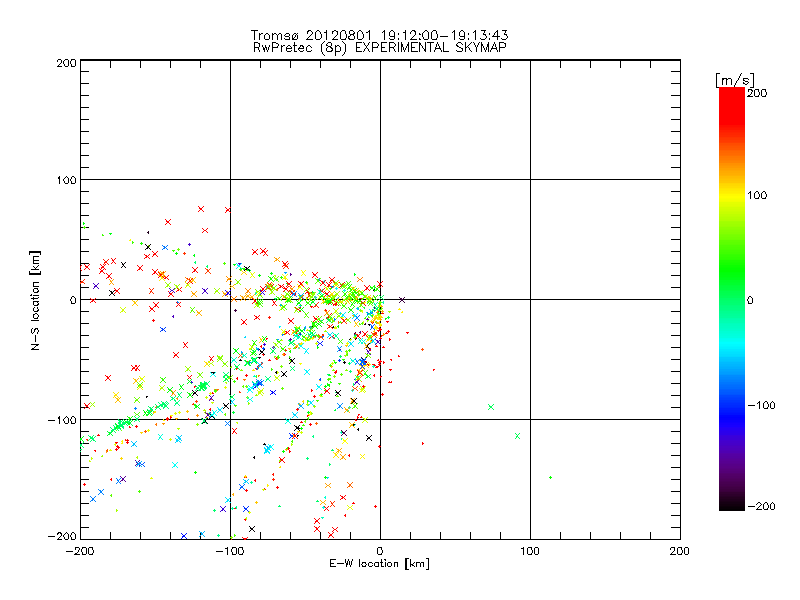Click the easternmost green cross marker in the skymap
Screen dimensions: 800x600
[517, 436]
